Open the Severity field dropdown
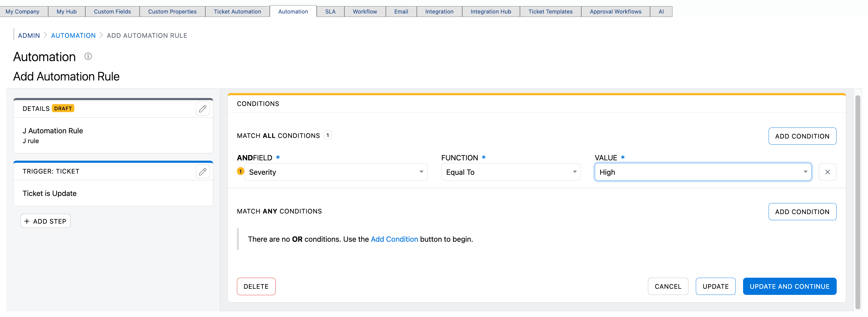The image size is (868, 317). 335,172
